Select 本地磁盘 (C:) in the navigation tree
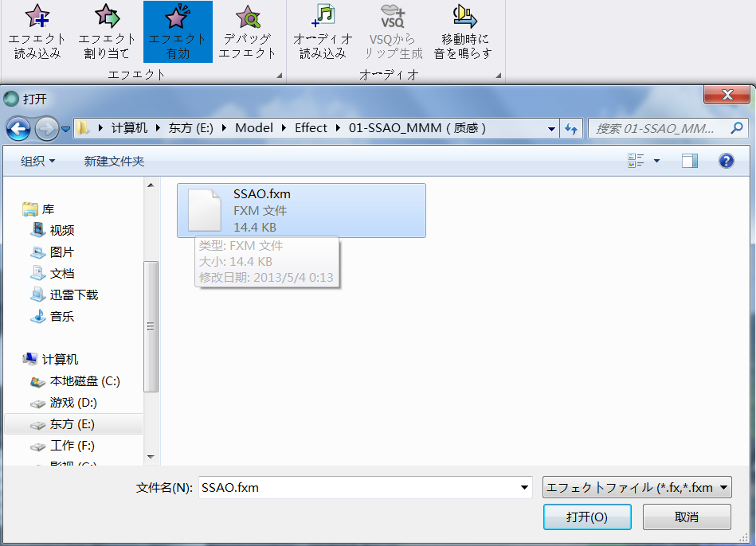 tap(84, 381)
